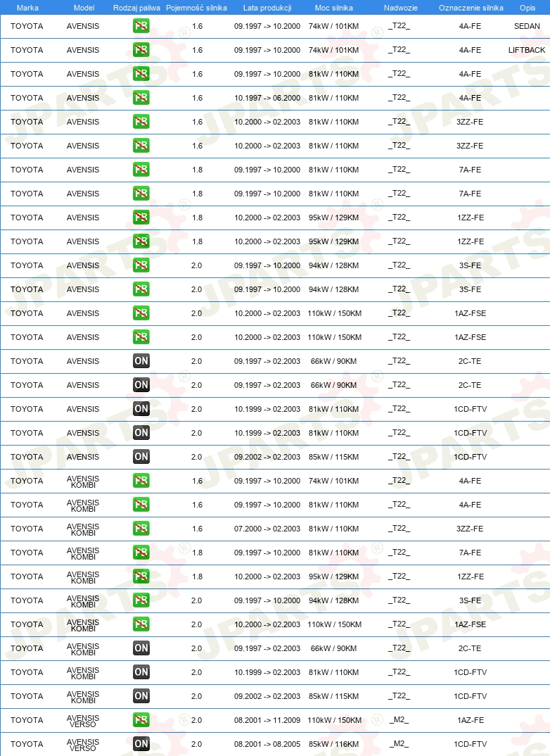Viewport: 550px width, 756px height.
Task: Click 1ZZ-FE engine code in Avensis Kombi row
Action: click(471, 577)
